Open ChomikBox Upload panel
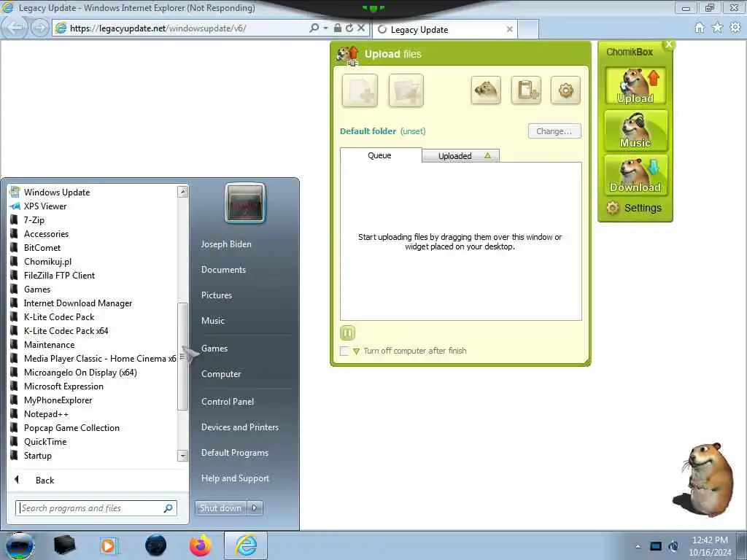The width and height of the screenshot is (747, 560). [x=635, y=86]
